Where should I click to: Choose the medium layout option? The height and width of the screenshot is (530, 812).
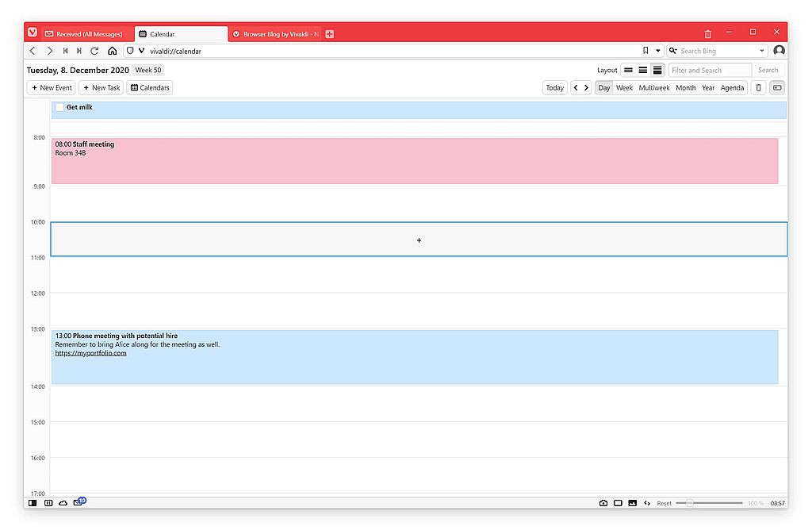(x=642, y=70)
